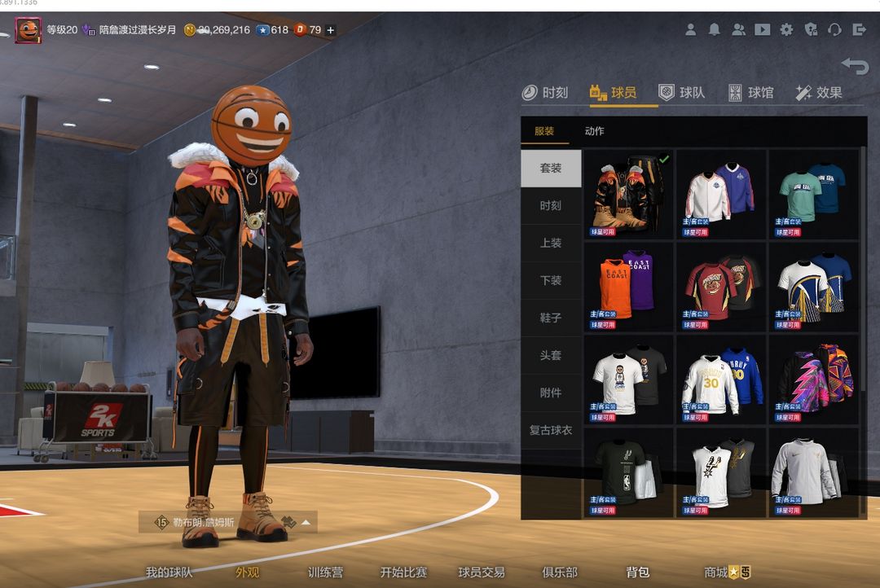
Task: Open 俱乐部 in bottom navigation
Action: click(x=560, y=573)
